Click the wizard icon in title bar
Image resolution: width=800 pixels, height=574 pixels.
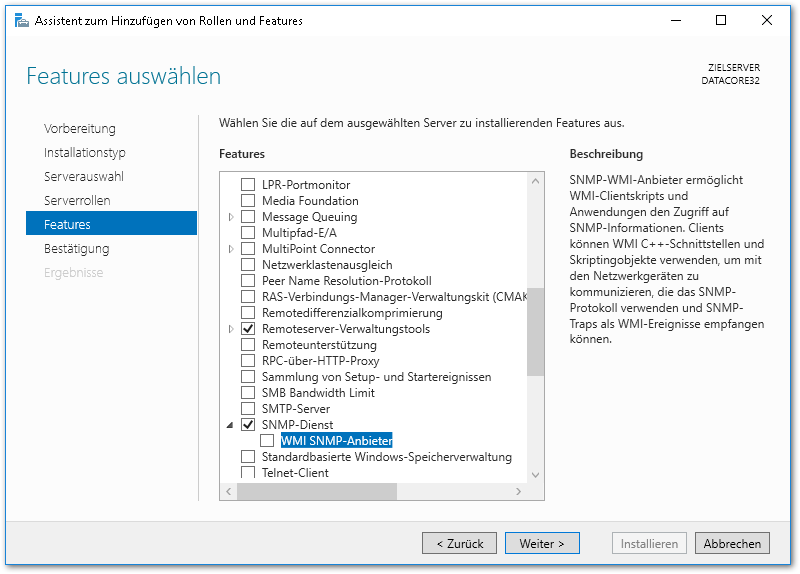(x=21, y=20)
